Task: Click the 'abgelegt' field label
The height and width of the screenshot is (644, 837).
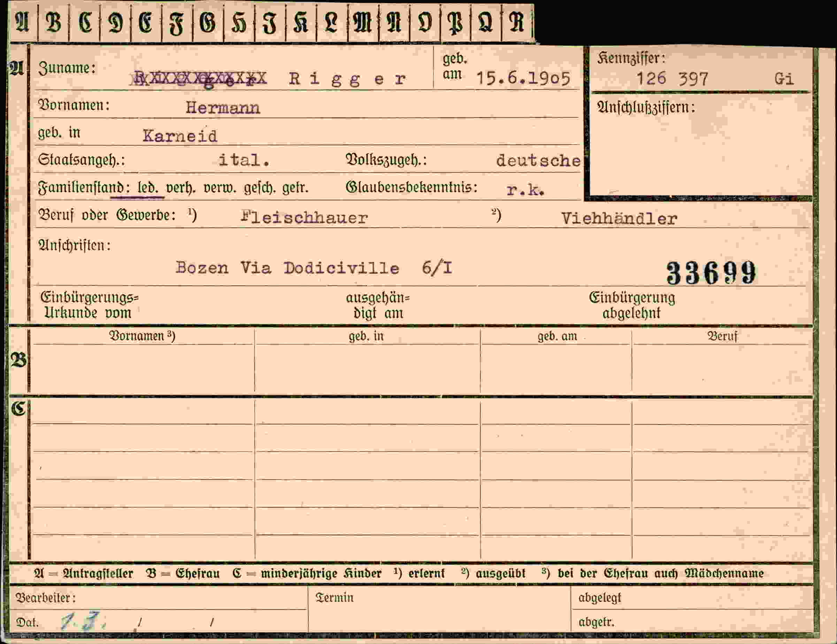Action: tap(600, 598)
